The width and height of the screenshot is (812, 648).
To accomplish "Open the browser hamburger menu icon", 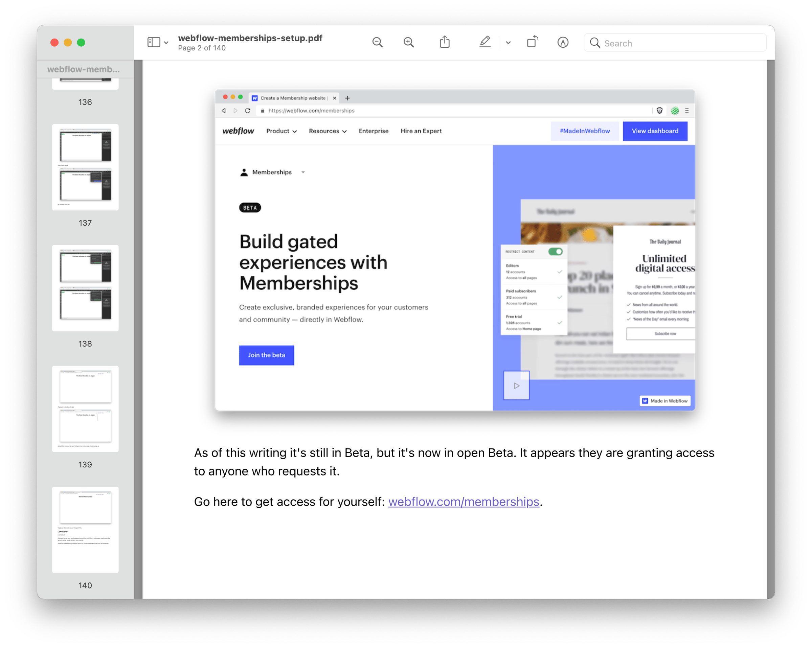I will point(686,111).
